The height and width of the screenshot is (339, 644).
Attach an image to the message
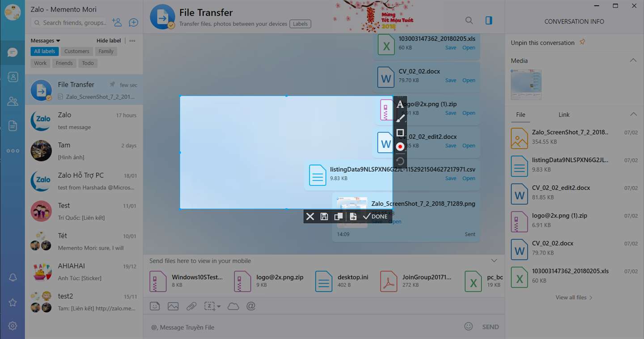tap(173, 306)
